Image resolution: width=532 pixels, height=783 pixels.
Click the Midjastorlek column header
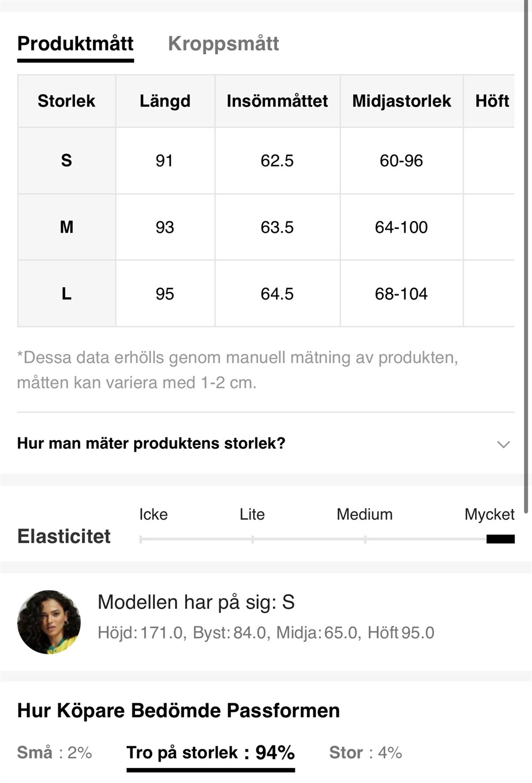tap(402, 101)
